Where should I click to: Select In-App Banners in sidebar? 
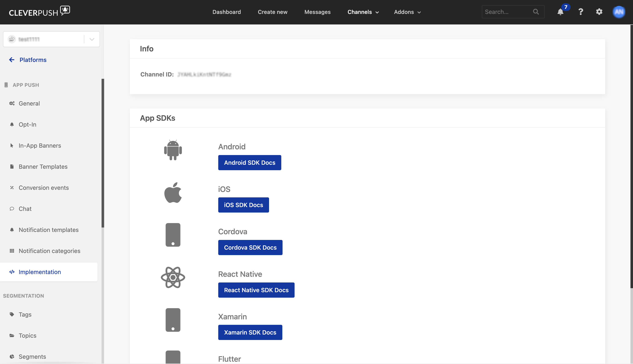click(49, 146)
